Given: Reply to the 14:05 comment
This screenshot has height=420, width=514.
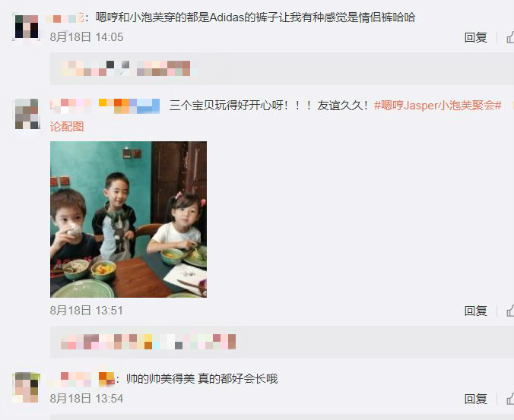Looking at the screenshot, I should [x=475, y=37].
